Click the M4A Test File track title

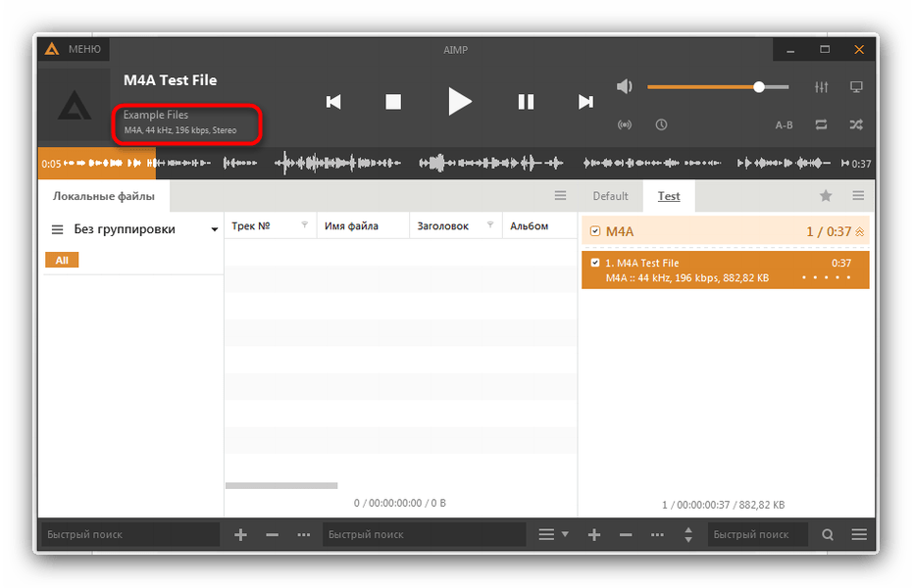(x=170, y=80)
